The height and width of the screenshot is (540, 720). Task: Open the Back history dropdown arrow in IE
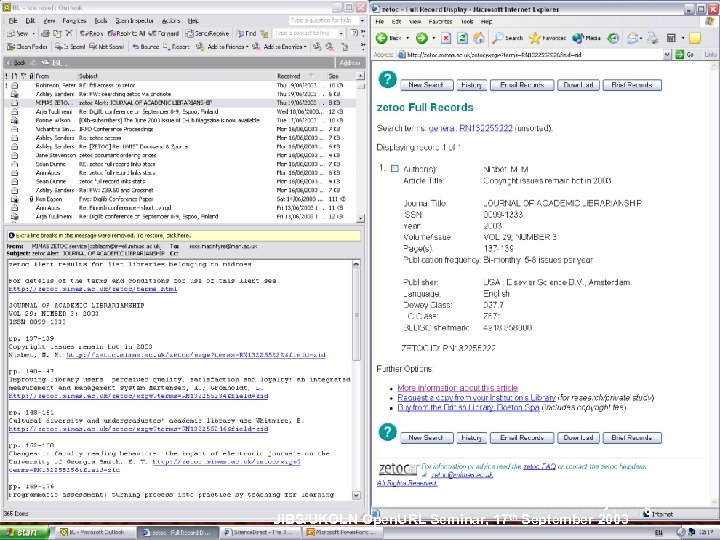[408, 38]
